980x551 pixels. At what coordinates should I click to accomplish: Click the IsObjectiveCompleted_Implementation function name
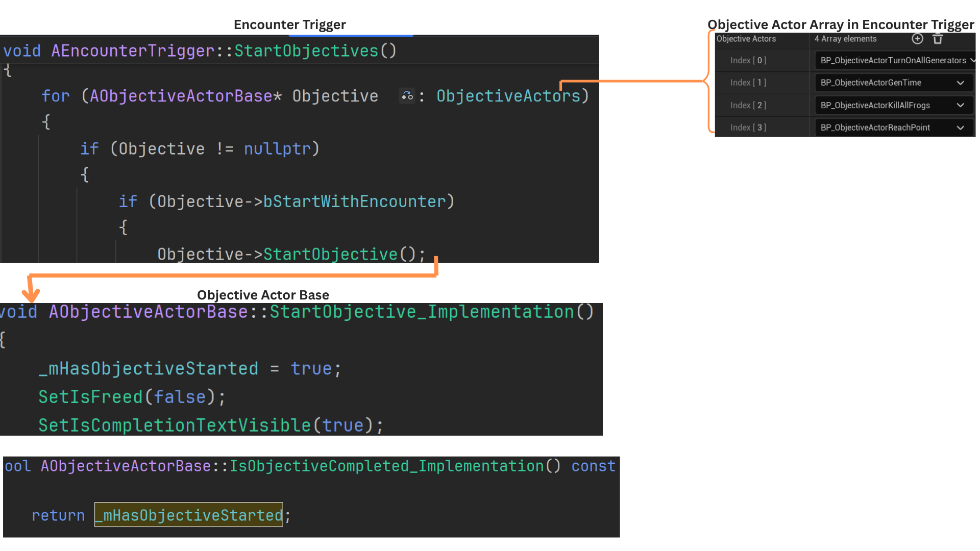tap(386, 466)
